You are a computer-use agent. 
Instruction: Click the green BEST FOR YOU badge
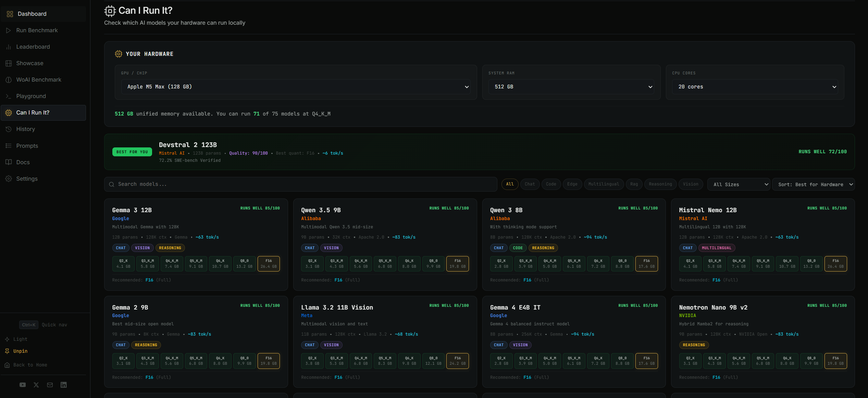[x=132, y=152]
